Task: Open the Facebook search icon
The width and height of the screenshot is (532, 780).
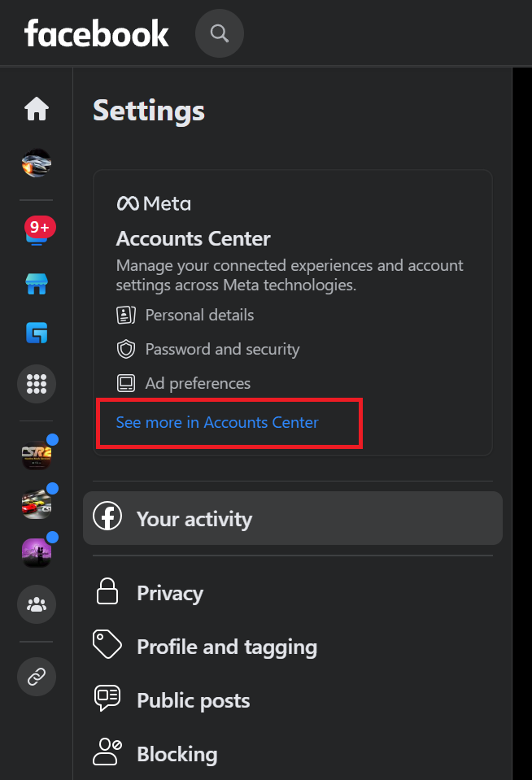Action: tap(220, 33)
